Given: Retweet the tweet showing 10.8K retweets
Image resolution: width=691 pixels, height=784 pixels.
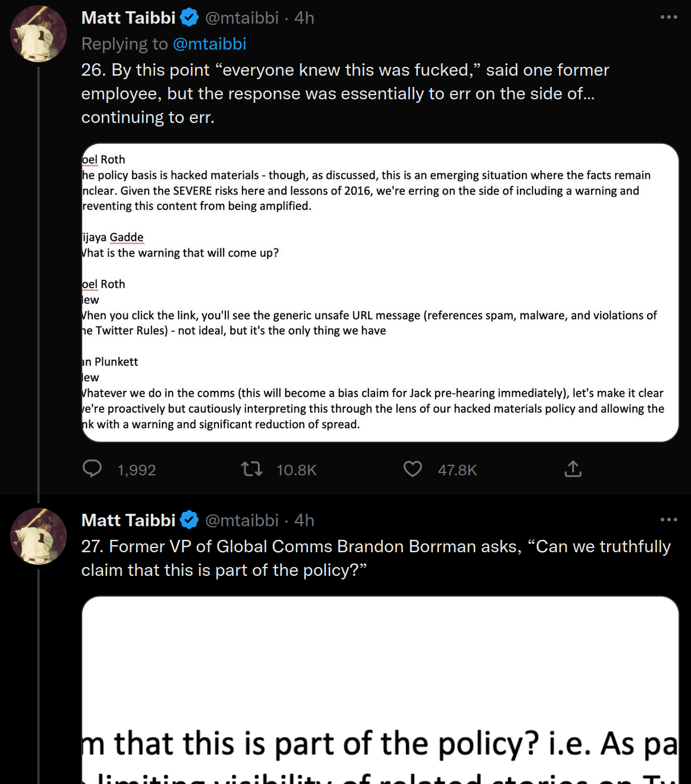Looking at the screenshot, I should (x=252, y=469).
